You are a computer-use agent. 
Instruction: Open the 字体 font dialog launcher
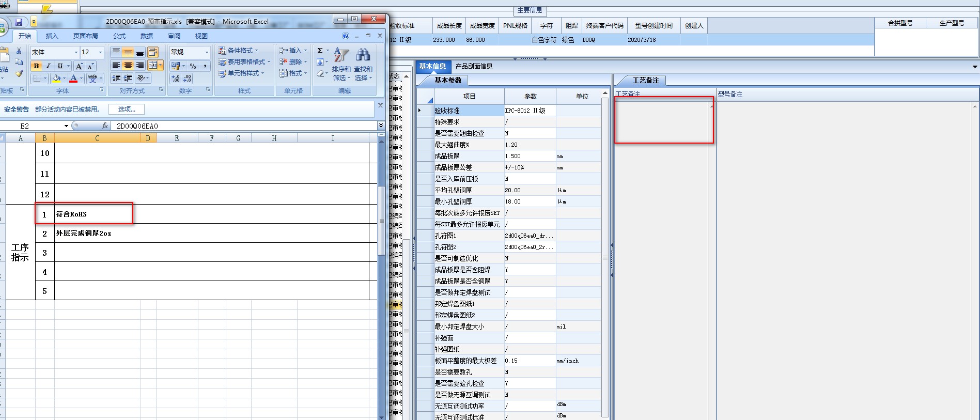coord(102,90)
